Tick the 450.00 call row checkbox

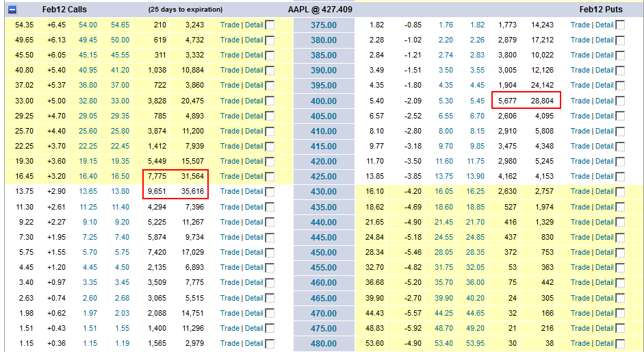[x=270, y=253]
